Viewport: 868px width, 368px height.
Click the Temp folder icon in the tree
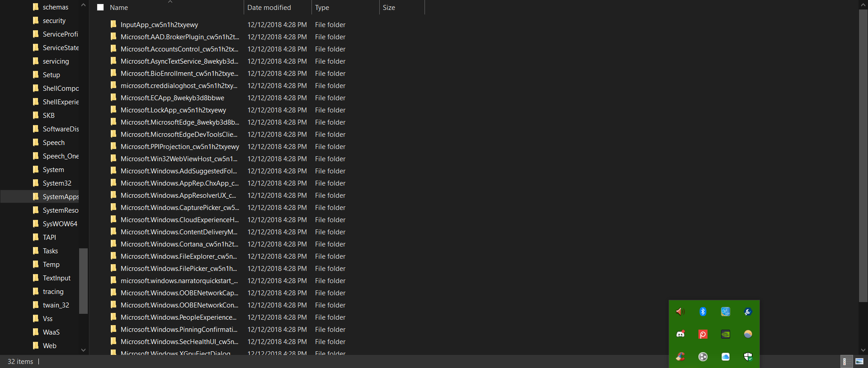36,264
